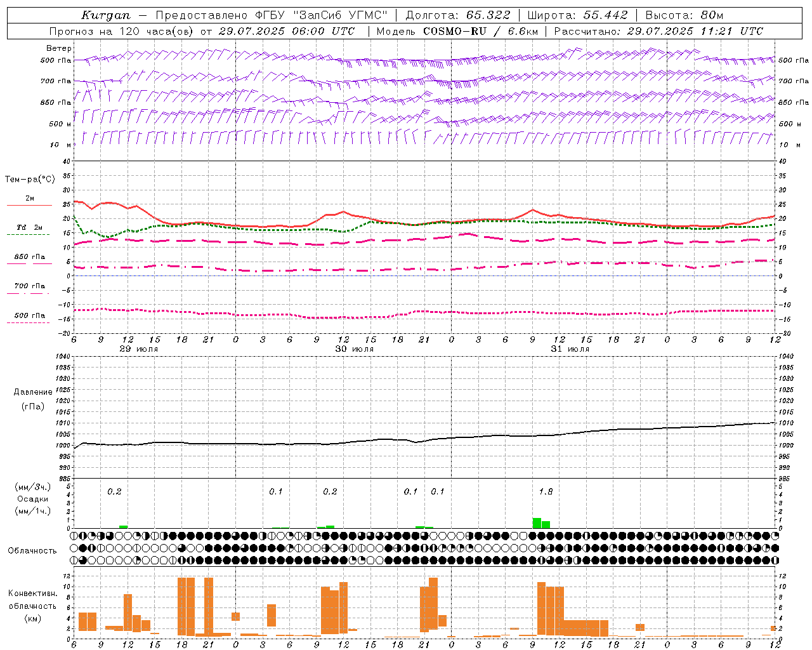Click the Тем-ра(°C) axis label
This screenshot has height=650, width=812.
pyautogui.click(x=29, y=180)
